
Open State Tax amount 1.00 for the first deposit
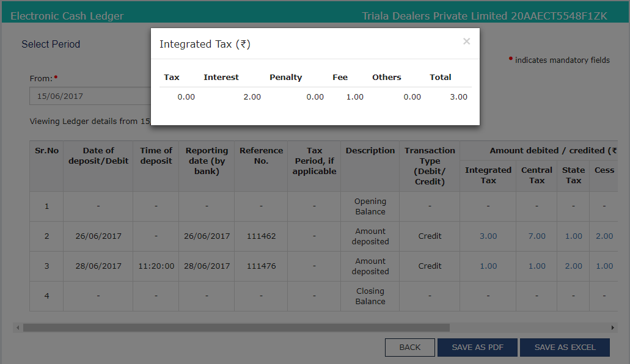tap(574, 236)
